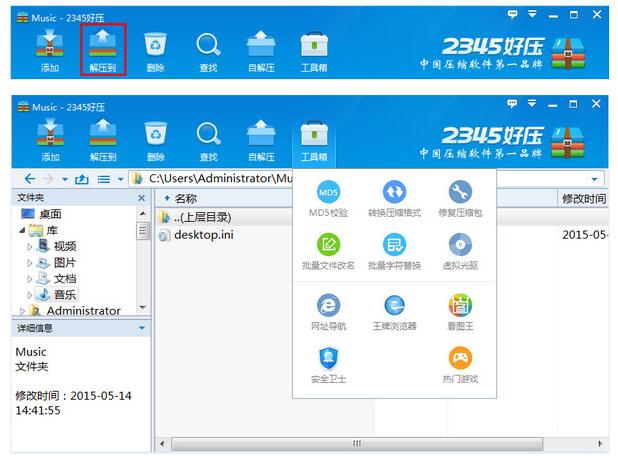
Task: Open 热门游戏 from the toolbox
Action: pyautogui.click(x=460, y=365)
